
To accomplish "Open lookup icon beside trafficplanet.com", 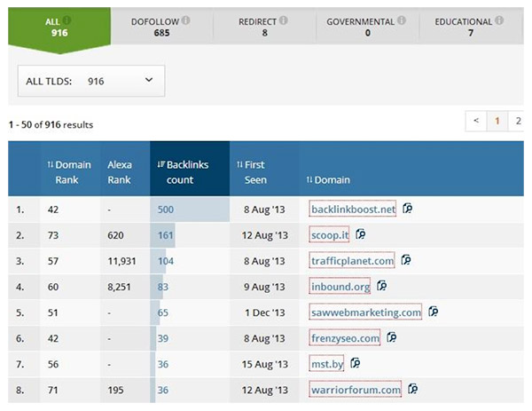I will pos(406,260).
